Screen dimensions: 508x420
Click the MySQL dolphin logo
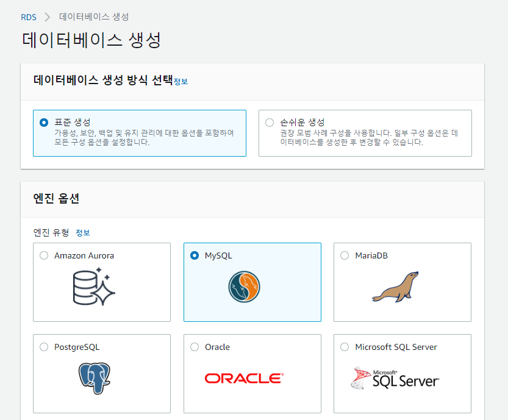244,287
